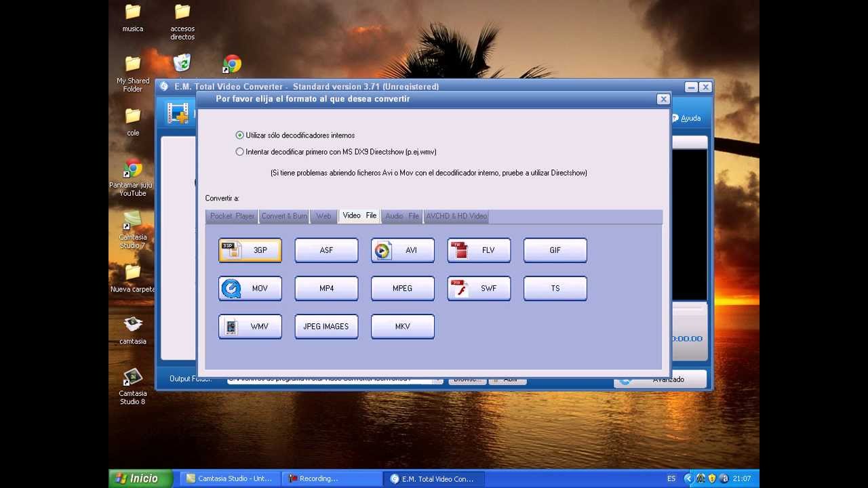Choose WMV as the output format
Viewport: 868px width, 488px height.
(250, 326)
